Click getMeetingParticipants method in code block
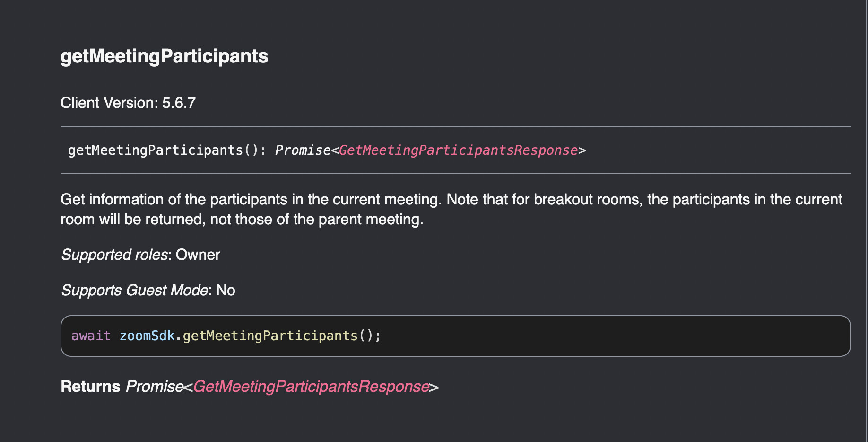This screenshot has height=442, width=868. coord(270,336)
